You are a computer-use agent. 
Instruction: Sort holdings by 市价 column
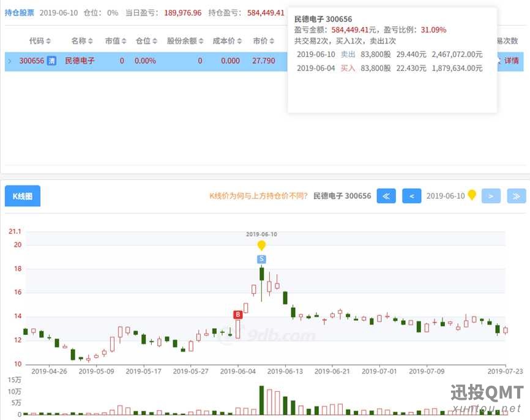264,41
